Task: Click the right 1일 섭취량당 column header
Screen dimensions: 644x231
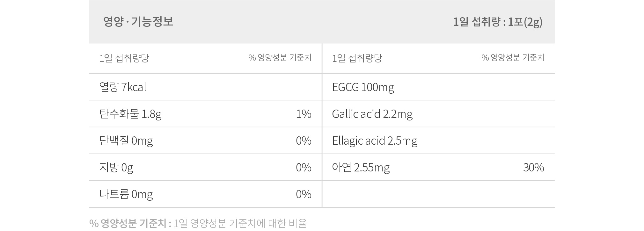Action: point(357,58)
